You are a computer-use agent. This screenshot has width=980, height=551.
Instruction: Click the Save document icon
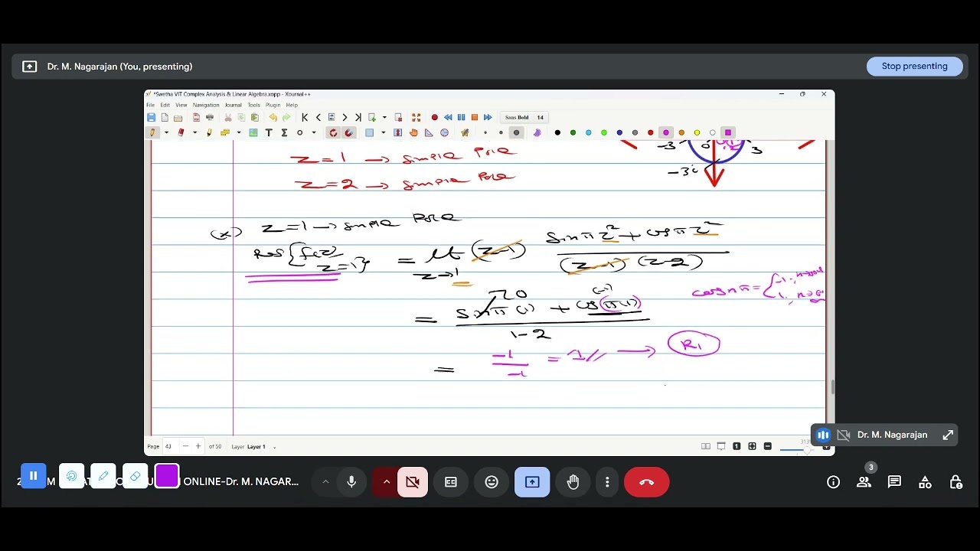[151, 117]
